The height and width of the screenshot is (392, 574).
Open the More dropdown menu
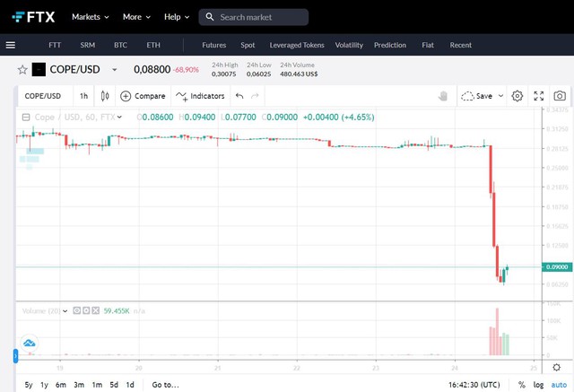[x=136, y=17]
